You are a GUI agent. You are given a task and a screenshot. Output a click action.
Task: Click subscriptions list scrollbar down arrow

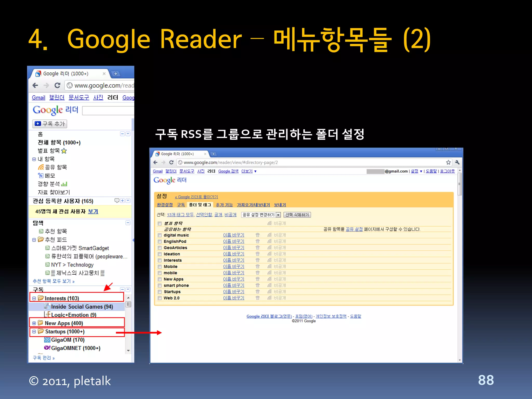coord(128,351)
